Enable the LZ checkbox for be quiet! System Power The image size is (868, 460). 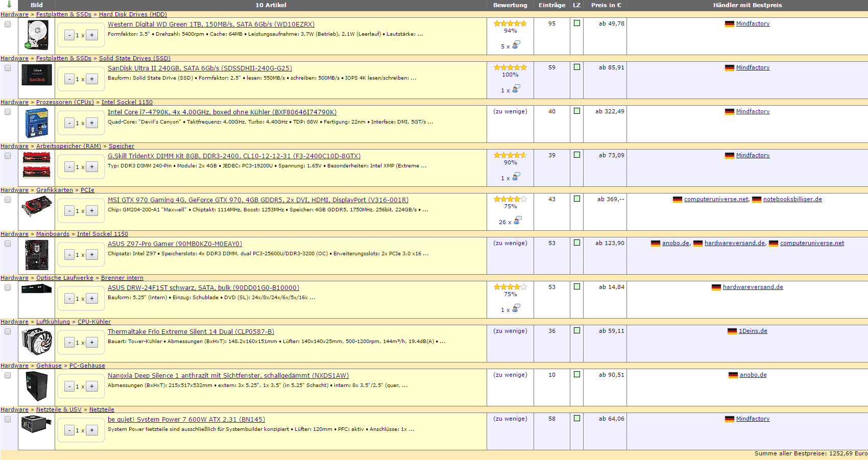click(577, 418)
